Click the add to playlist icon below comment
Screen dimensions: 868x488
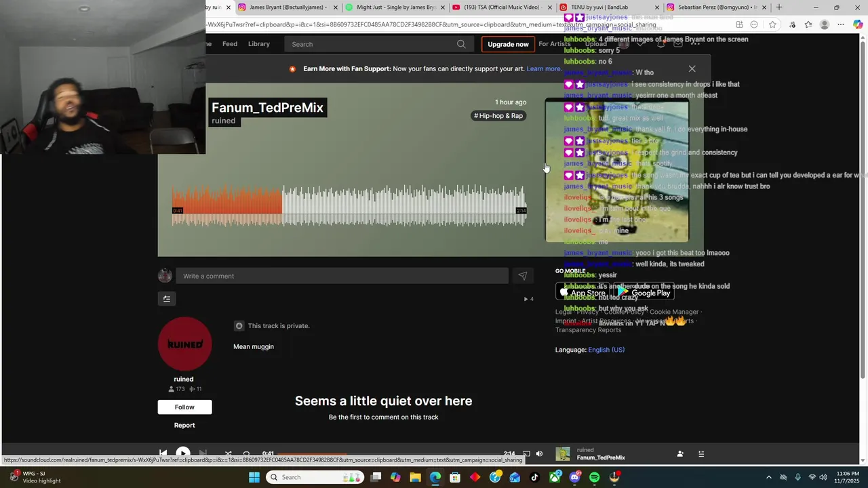coord(167,299)
